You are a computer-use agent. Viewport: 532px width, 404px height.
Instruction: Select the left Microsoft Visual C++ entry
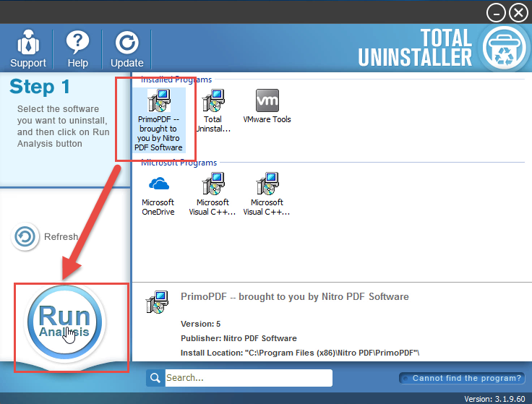coord(213,194)
